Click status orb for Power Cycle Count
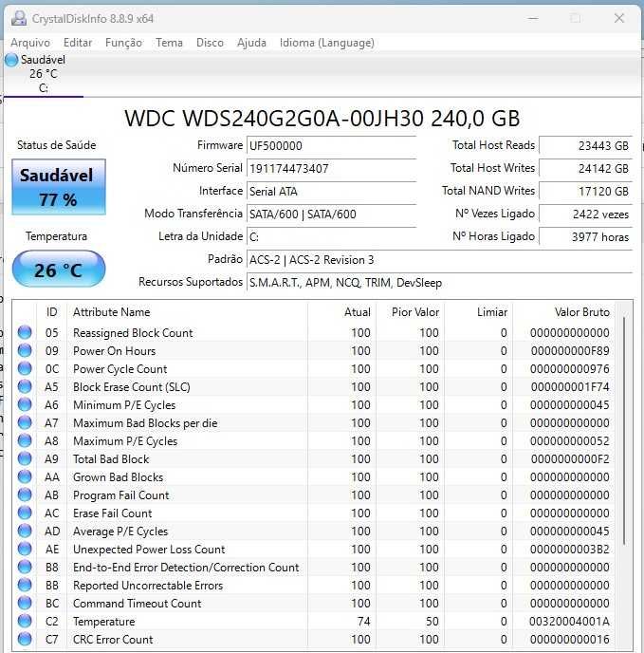644x653 pixels. pos(25,368)
